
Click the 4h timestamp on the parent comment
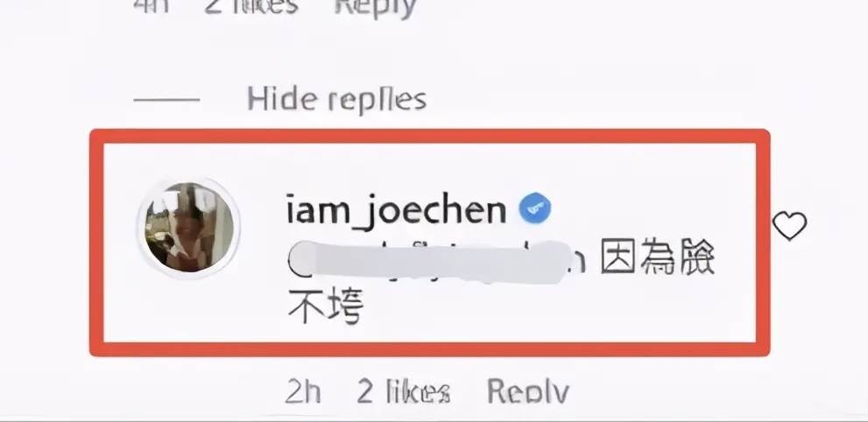tap(152, 7)
